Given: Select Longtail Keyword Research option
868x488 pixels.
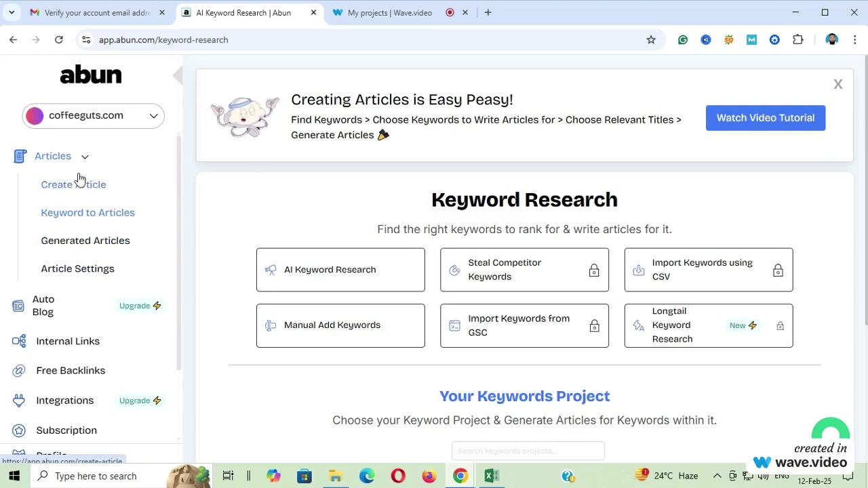Looking at the screenshot, I should 709,325.
